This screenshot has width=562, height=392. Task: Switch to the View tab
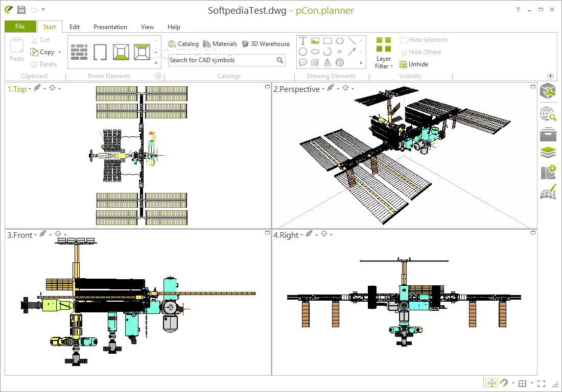(x=147, y=27)
